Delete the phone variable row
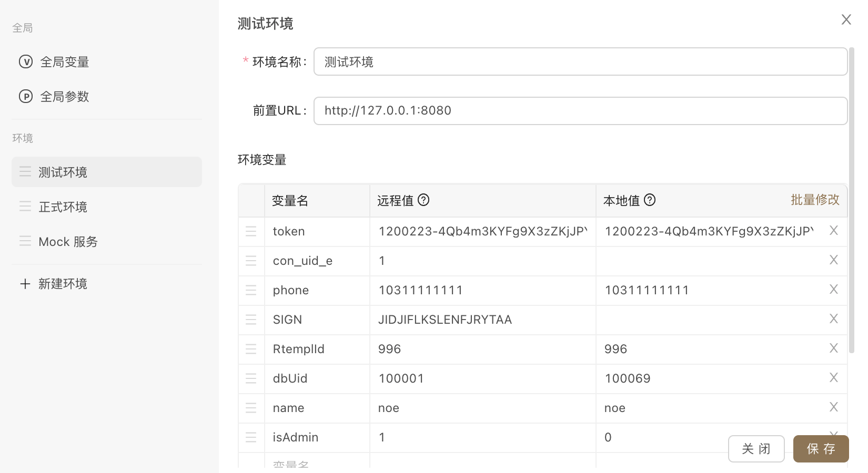Image resolution: width=868 pixels, height=473 pixels. pos(834,289)
